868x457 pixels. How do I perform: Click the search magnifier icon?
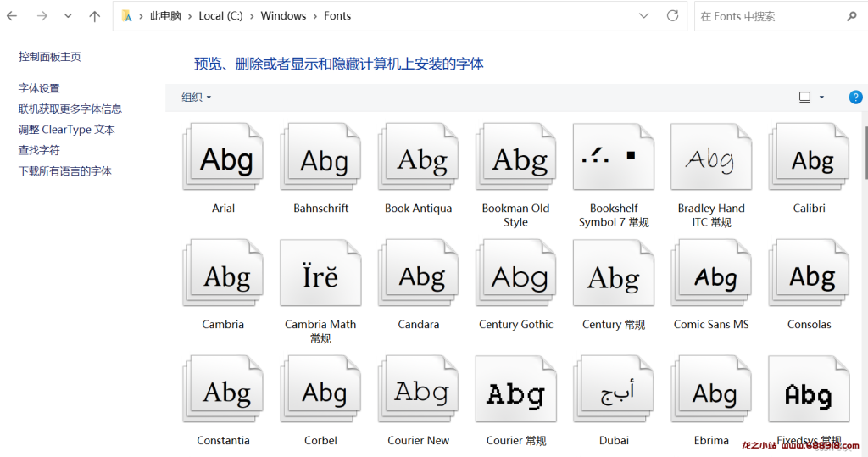click(851, 16)
